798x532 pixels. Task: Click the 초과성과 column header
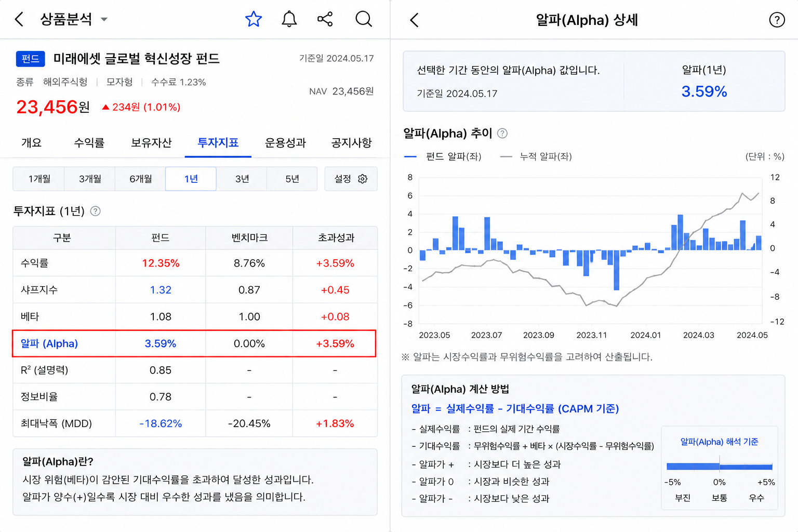tap(336, 237)
